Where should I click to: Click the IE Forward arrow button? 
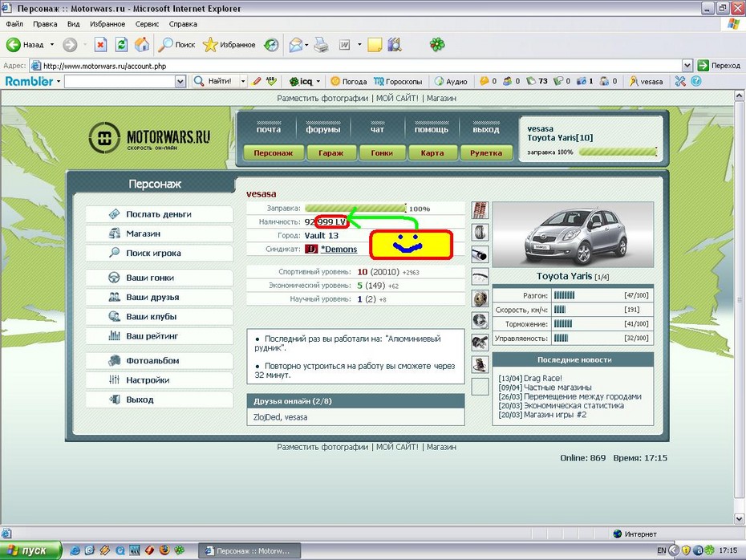tap(70, 45)
